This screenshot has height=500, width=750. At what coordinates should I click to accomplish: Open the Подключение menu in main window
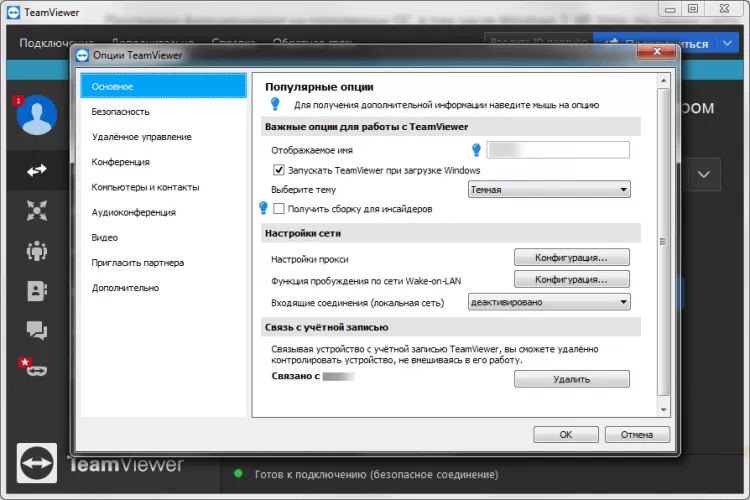(56, 43)
